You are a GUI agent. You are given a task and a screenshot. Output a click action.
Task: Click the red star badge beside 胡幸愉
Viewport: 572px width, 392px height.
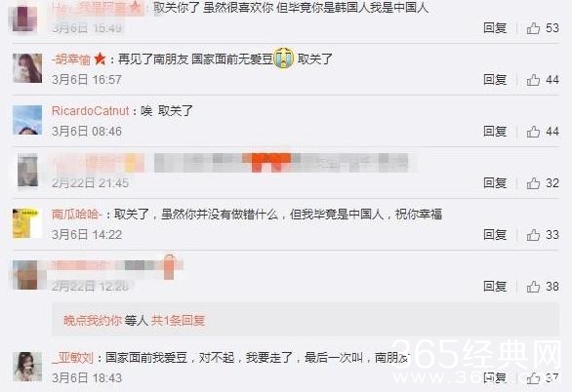pos(100,59)
